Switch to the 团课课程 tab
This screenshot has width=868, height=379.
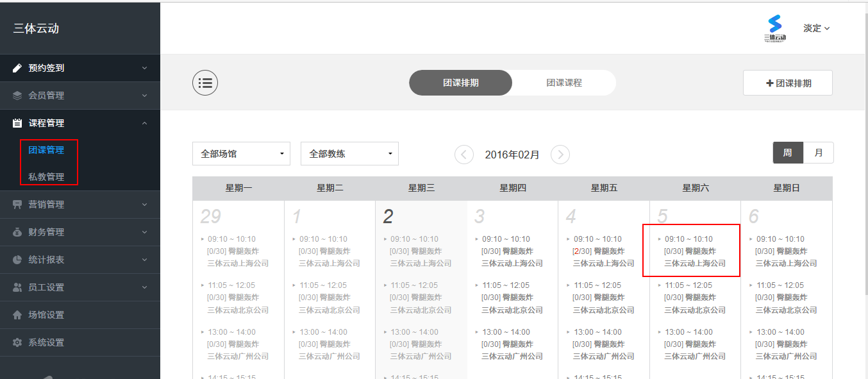563,83
